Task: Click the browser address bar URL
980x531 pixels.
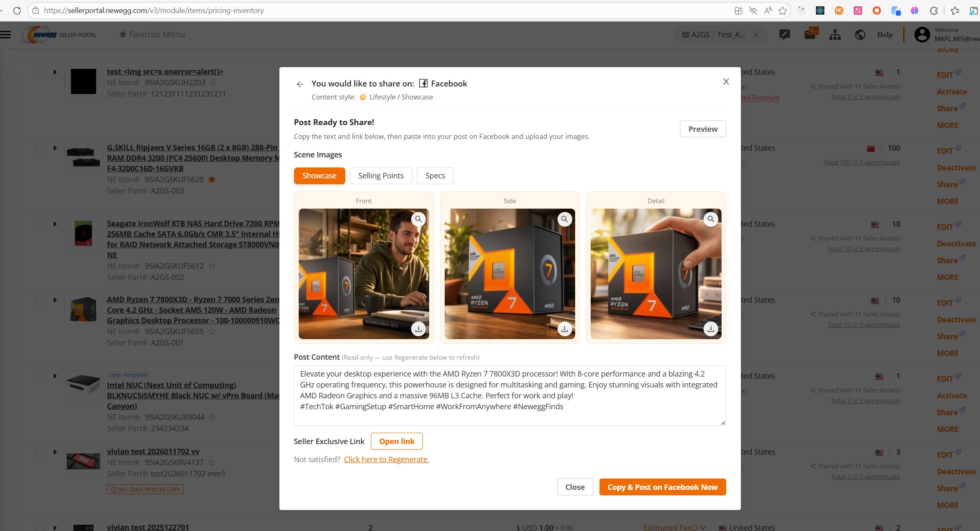Action: click(154, 10)
